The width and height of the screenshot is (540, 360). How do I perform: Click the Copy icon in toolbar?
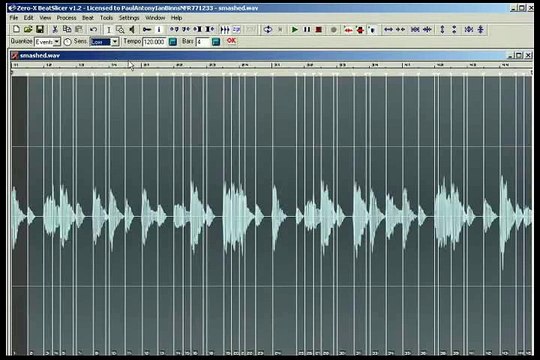coord(67,30)
